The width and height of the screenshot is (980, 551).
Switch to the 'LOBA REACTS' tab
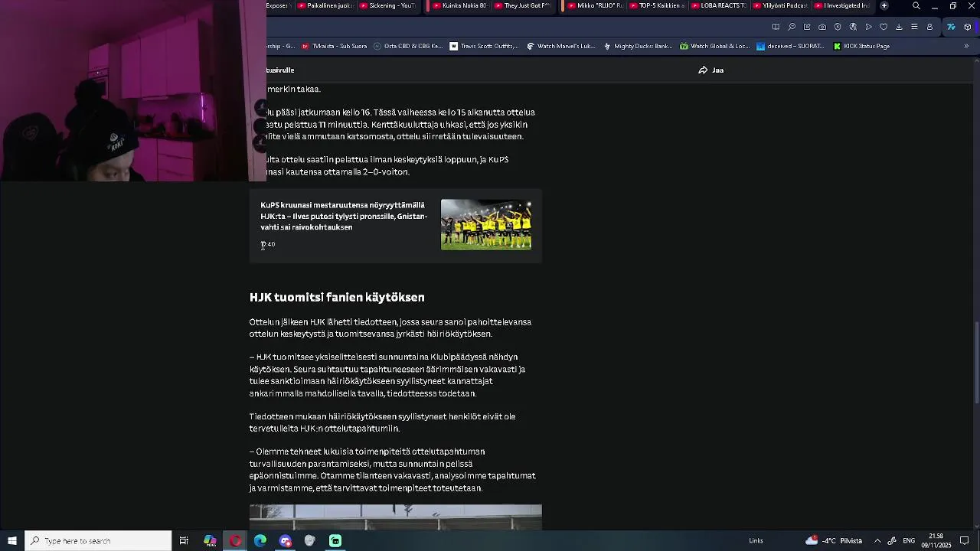(719, 5)
